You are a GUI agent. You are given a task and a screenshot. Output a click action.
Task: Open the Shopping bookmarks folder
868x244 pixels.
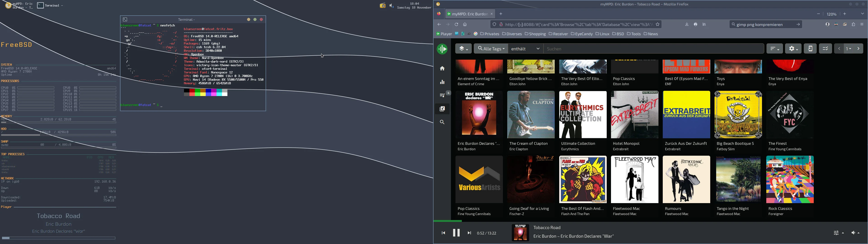pos(535,34)
